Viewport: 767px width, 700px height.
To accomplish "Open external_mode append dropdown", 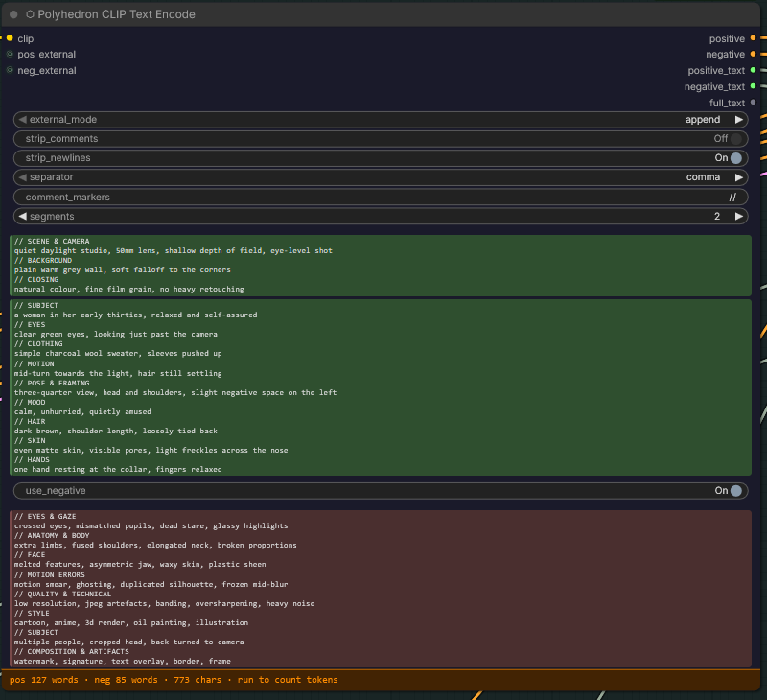I will point(703,119).
